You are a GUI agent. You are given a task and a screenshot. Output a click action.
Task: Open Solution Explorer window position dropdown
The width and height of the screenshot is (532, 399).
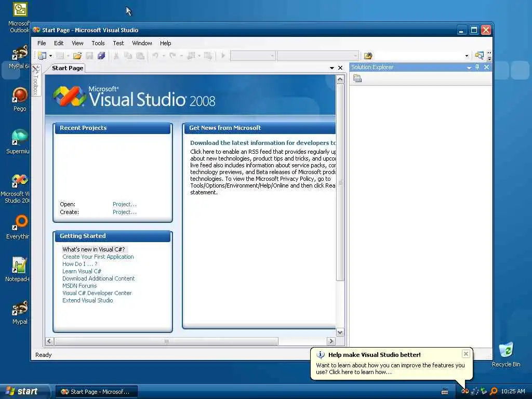(469, 68)
